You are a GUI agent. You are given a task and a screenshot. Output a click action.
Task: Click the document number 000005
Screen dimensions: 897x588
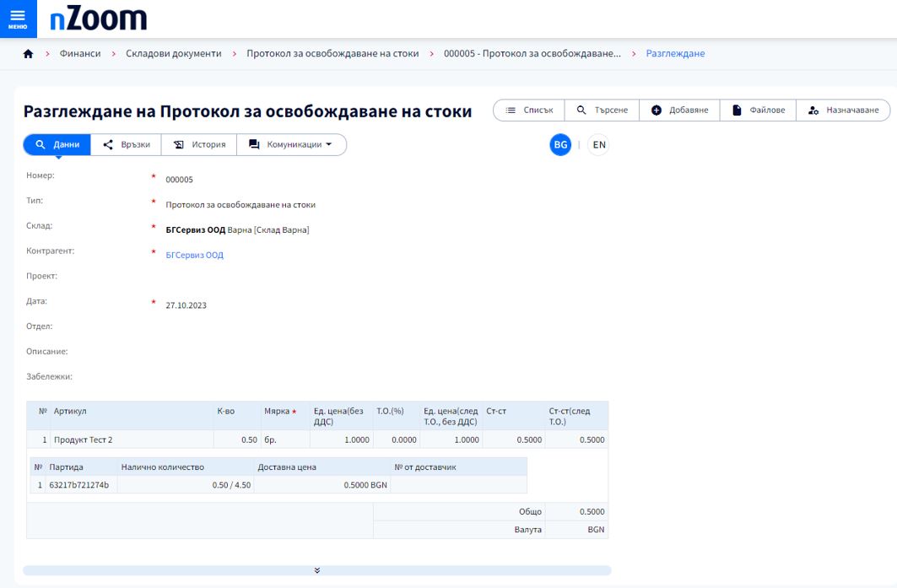pyautogui.click(x=179, y=180)
